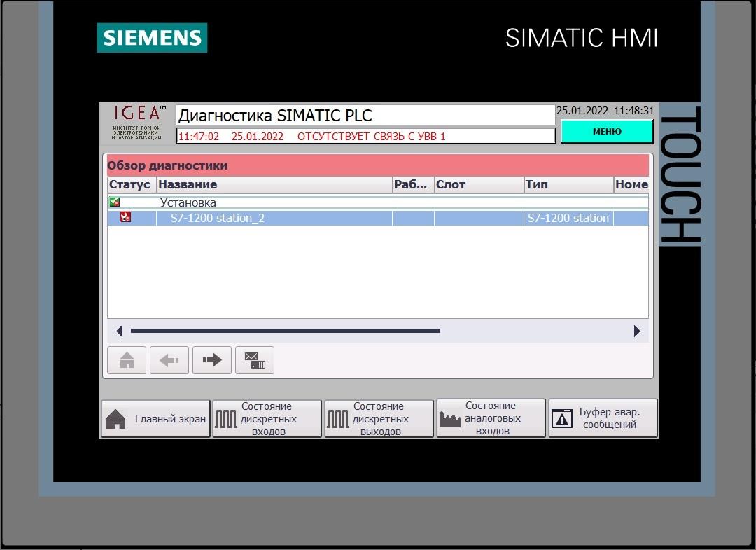Click the forward arrow diagnostics button
This screenshot has width=756, height=550.
point(212,360)
